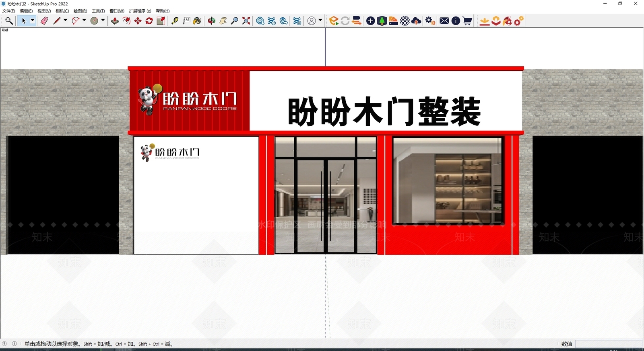Open the 相机(C) menu

click(62, 11)
